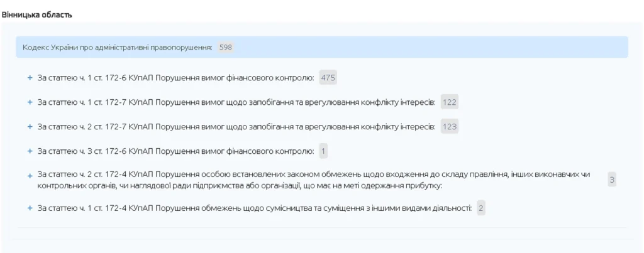Click ч. 2 ст. 172-7 конфлікту інтересів text

point(236,127)
